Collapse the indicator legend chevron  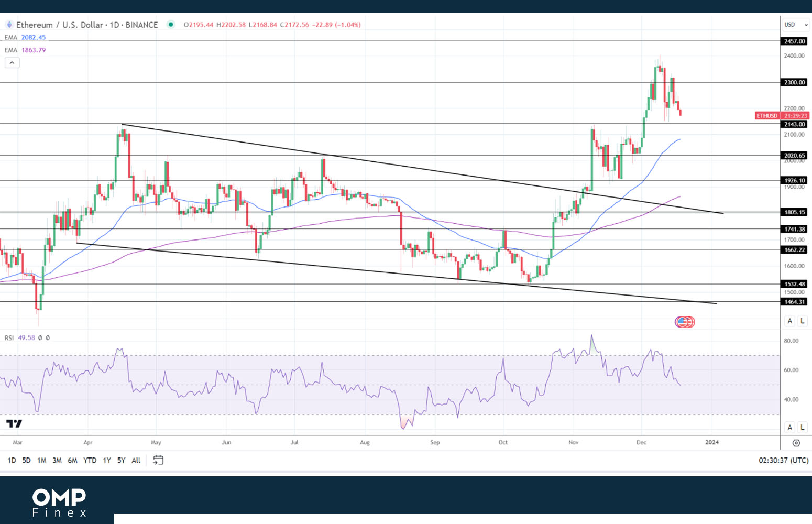[x=12, y=63]
